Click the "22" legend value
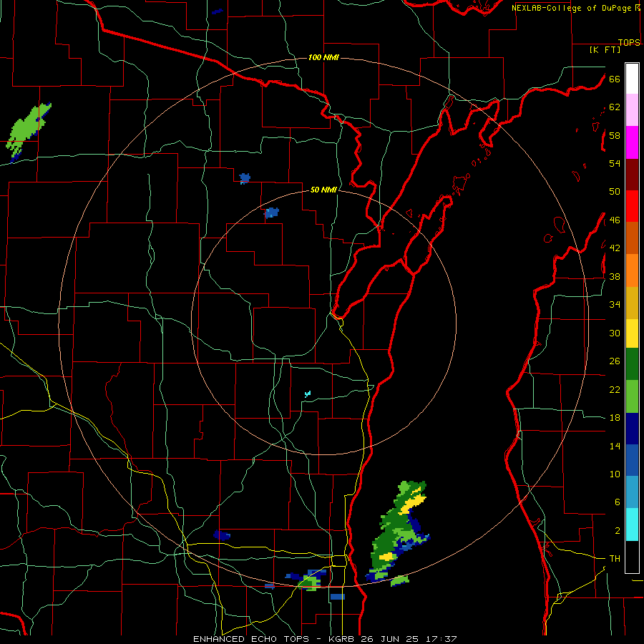This screenshot has width=644, height=644. coord(615,389)
